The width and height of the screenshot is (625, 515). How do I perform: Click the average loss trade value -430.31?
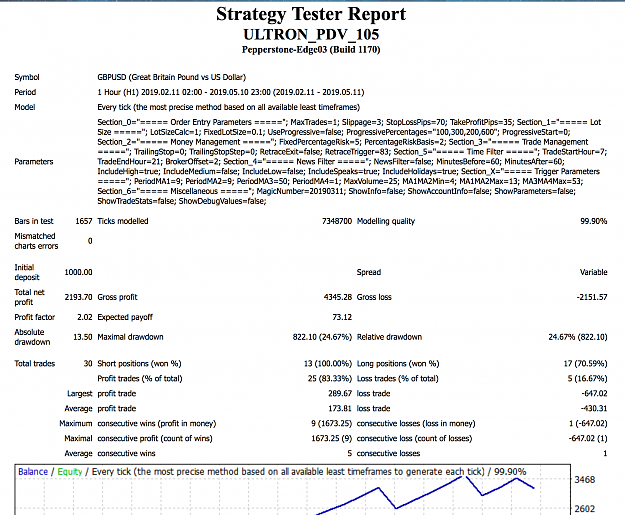594,409
